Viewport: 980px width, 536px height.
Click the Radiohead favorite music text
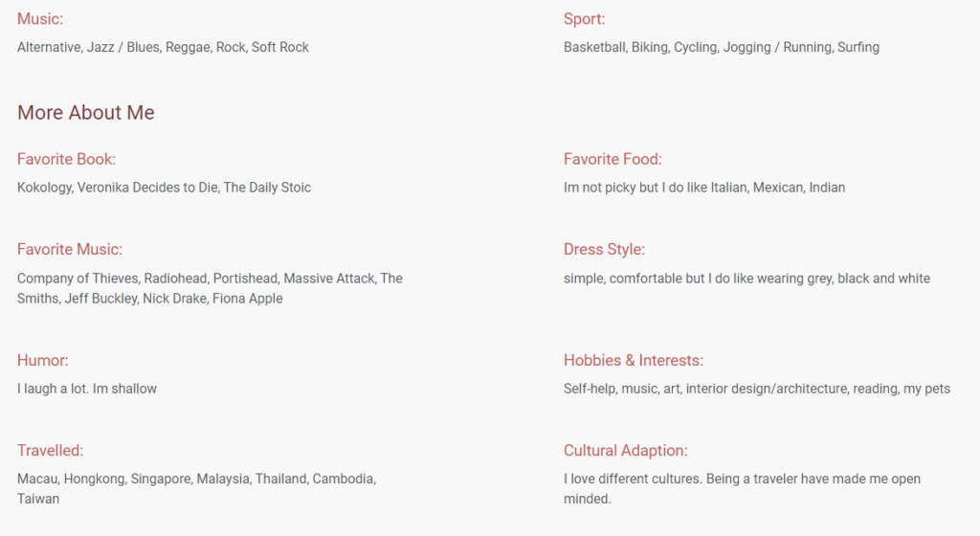click(x=210, y=288)
